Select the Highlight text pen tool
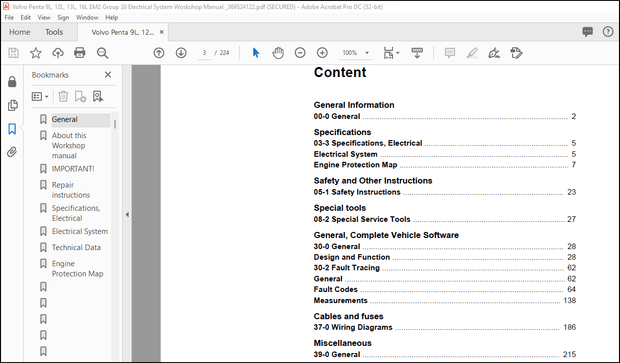This screenshot has width=620, height=363. tap(472, 53)
